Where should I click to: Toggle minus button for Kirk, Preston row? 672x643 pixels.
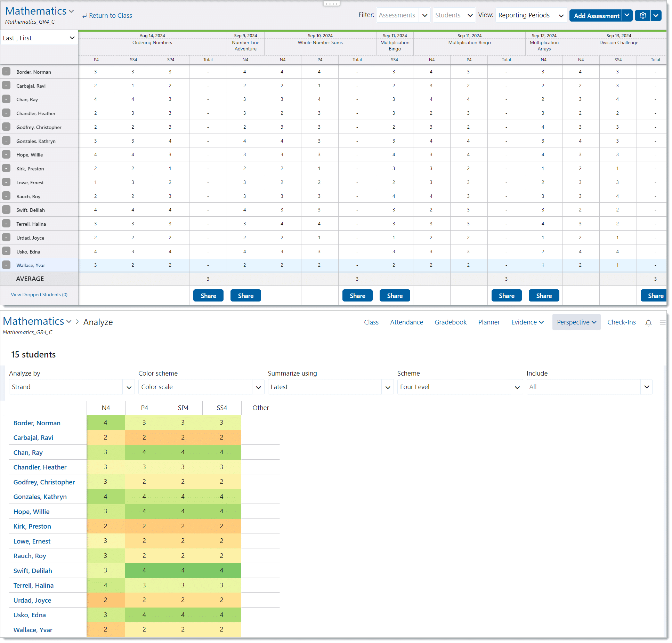(6, 168)
